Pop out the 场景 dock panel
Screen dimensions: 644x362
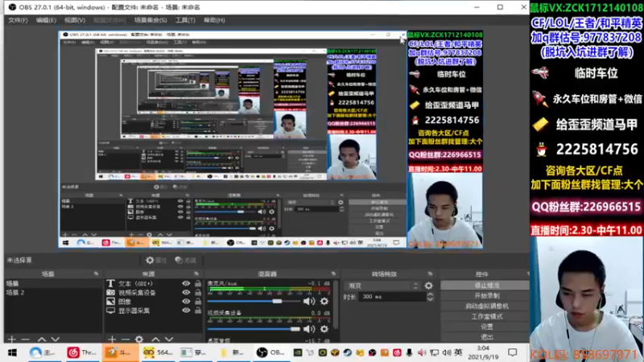tap(96, 274)
